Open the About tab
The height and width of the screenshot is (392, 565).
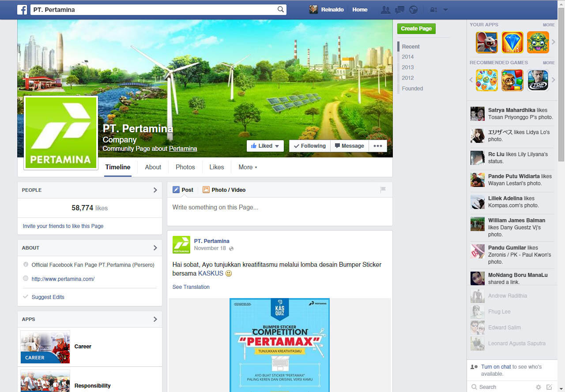[153, 167]
